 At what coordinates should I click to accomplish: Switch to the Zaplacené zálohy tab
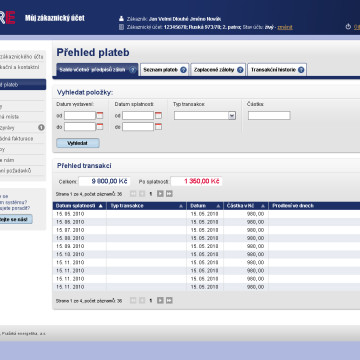218,70
